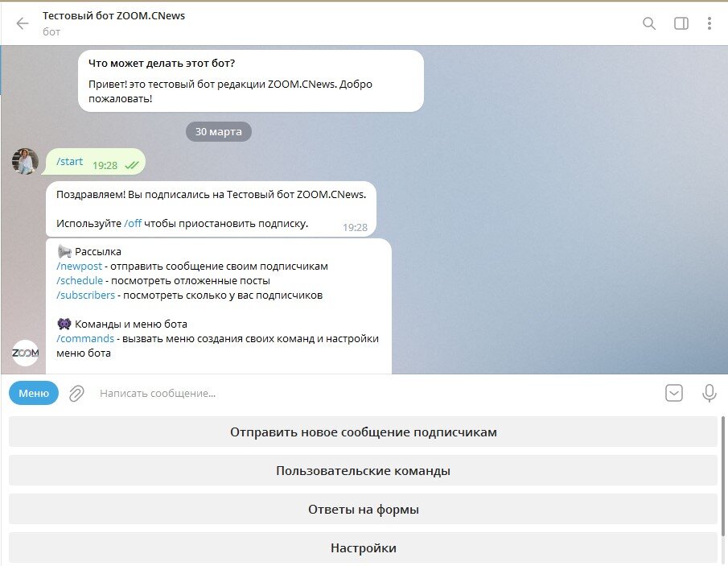Open search in this chat
The image size is (728, 566).
(x=648, y=23)
